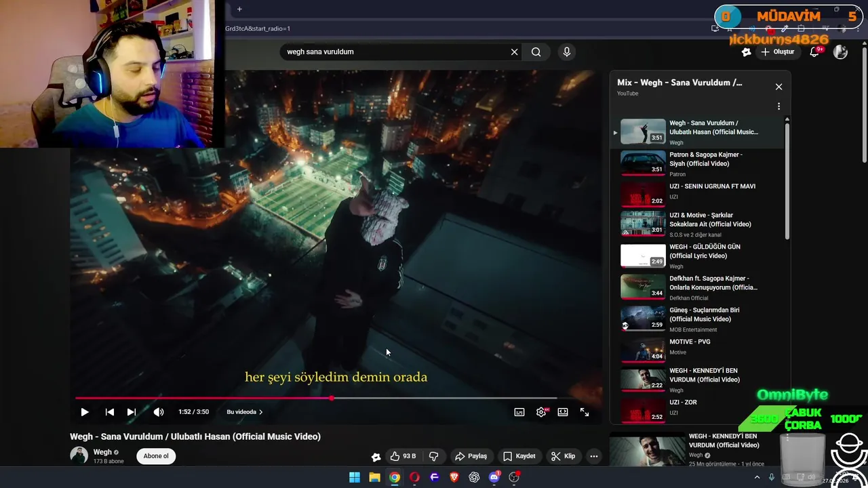Viewport: 868px width, 488px height.
Task: Open Brave browser from taskbar
Action: [454, 477]
